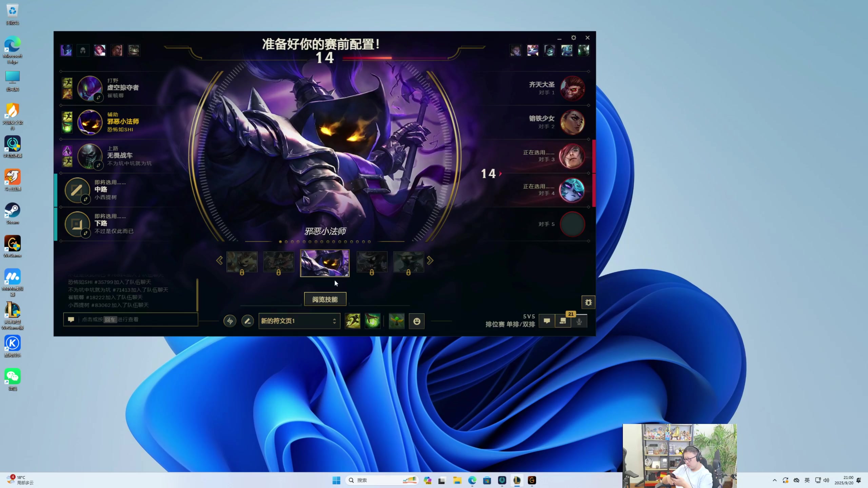
Task: Select the fourth locked skin thumbnail
Action: (372, 262)
